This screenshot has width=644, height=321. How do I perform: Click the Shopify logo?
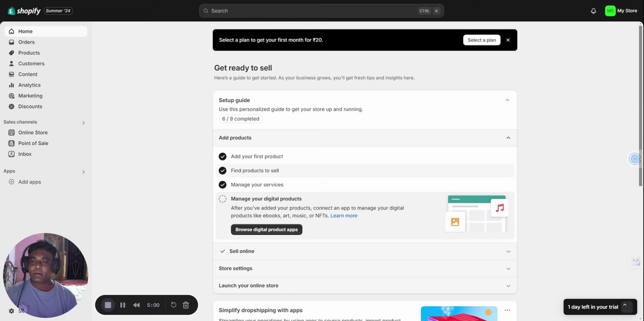tap(24, 11)
